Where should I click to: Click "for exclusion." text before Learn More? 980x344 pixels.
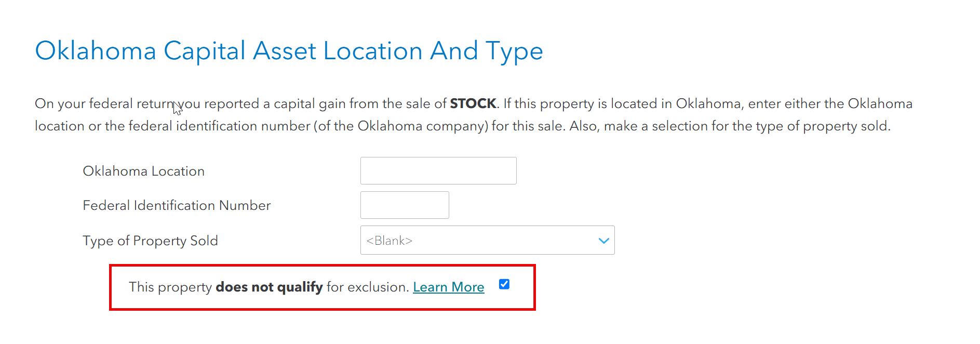368,287
